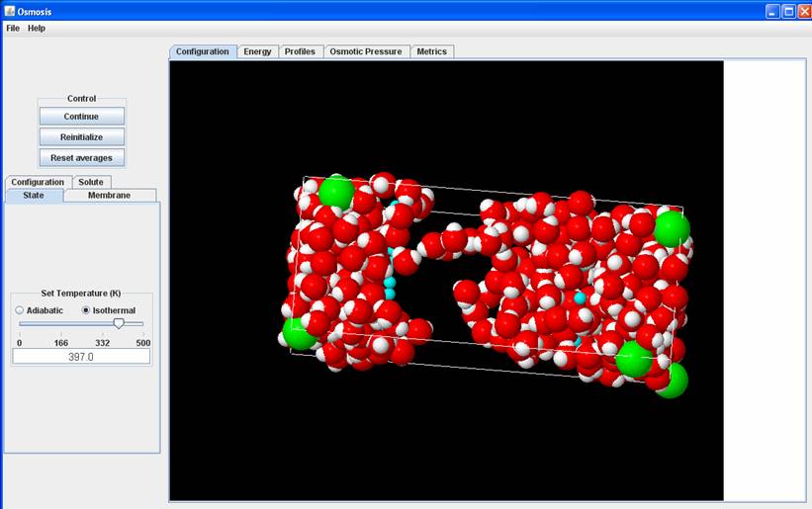812x509 pixels.
Task: Click the Osmosis app icon in title bar
Action: 9,11
